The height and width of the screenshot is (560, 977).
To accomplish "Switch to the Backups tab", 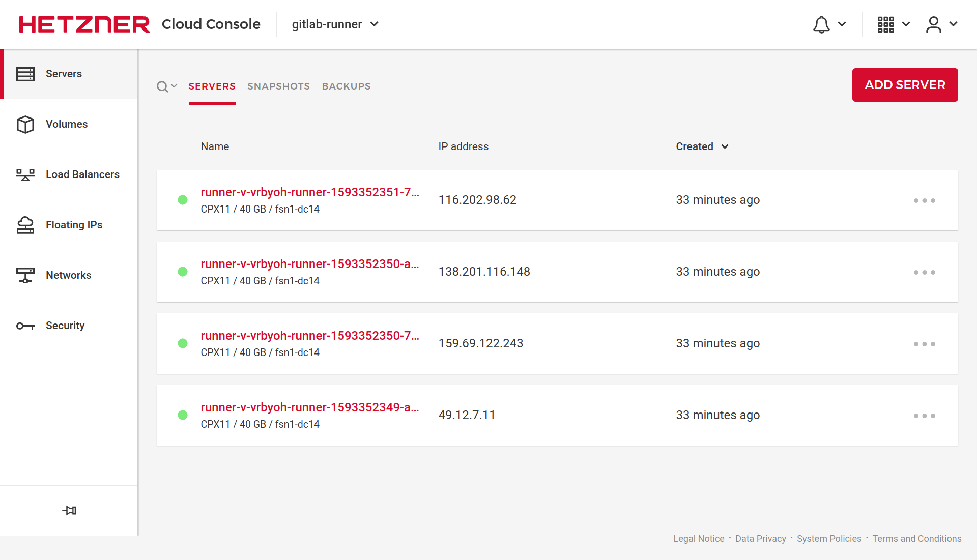I will [x=346, y=86].
